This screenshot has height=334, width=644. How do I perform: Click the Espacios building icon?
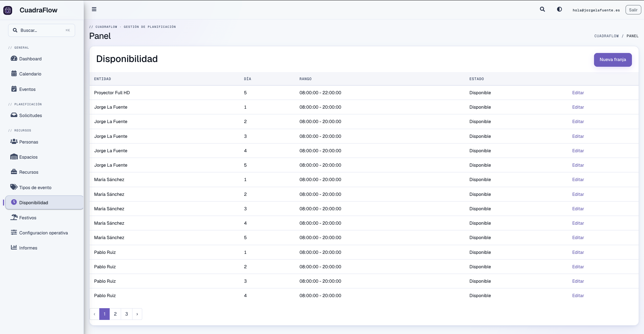click(14, 157)
